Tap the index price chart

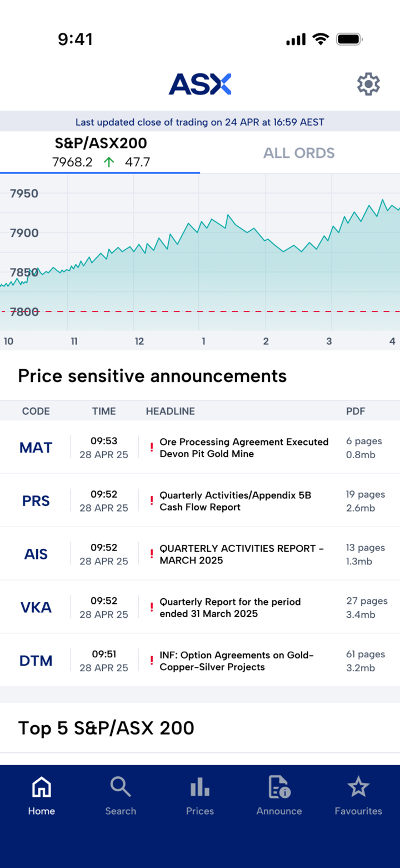[200, 256]
